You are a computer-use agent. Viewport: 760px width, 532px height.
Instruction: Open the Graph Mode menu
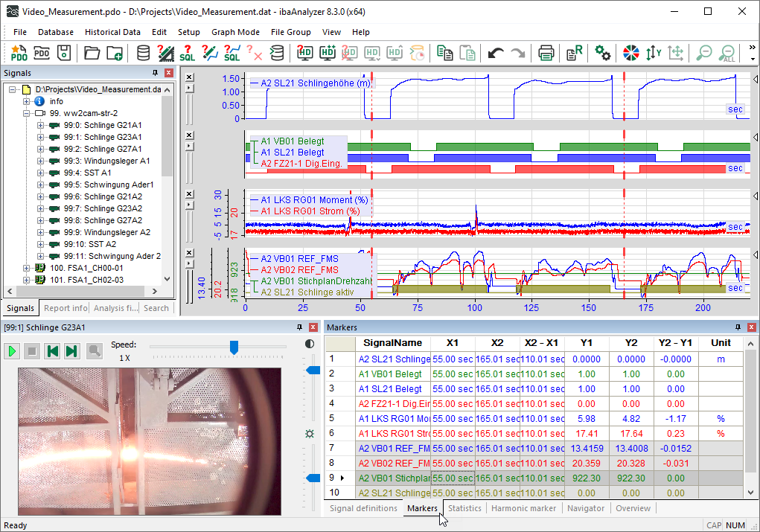235,32
